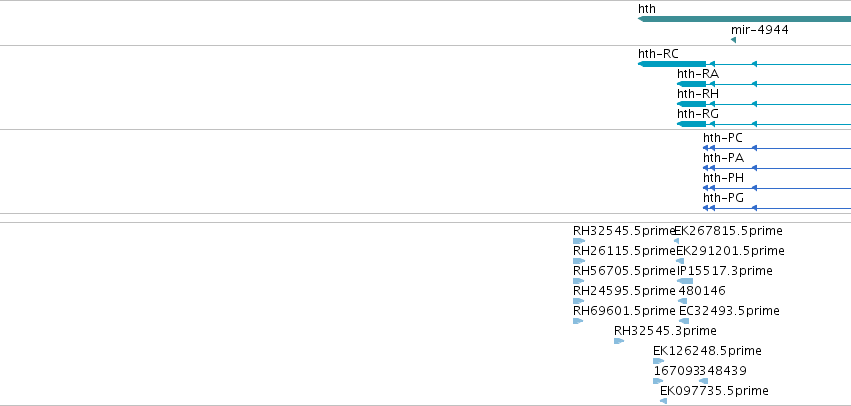
Task: Click the RH26115.5prime EST marker
Action: tap(579, 261)
